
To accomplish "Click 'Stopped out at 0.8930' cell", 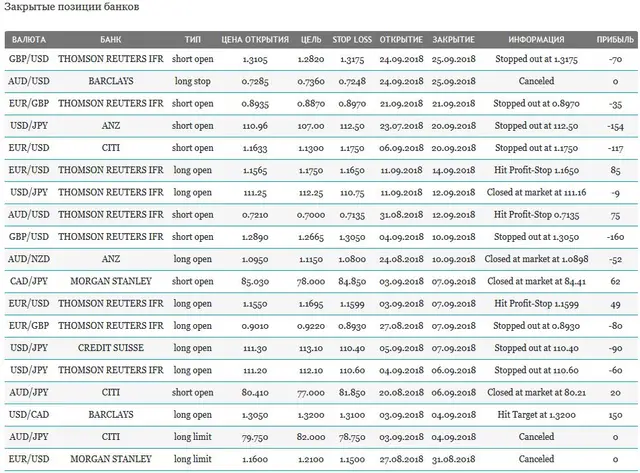I will tap(536, 326).
